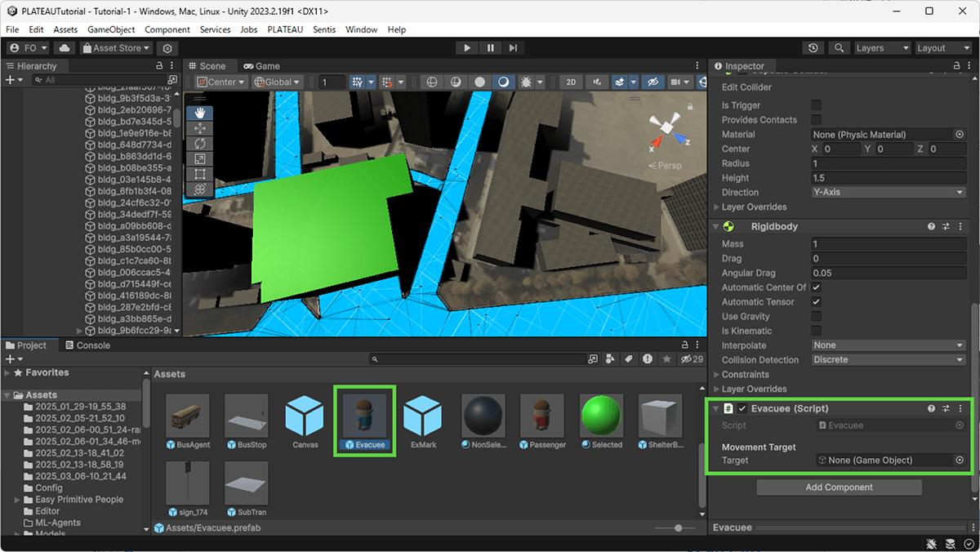Toggle Scene audio mute
This screenshot has width=980, height=552.
click(599, 82)
